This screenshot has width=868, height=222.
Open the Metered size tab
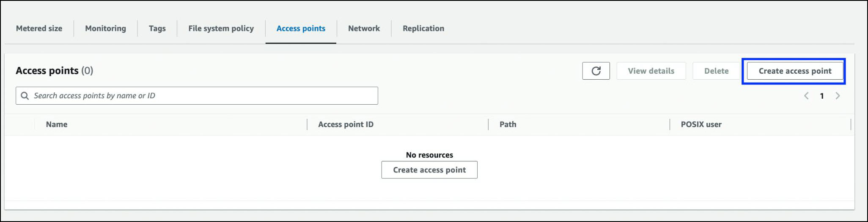pos(39,28)
